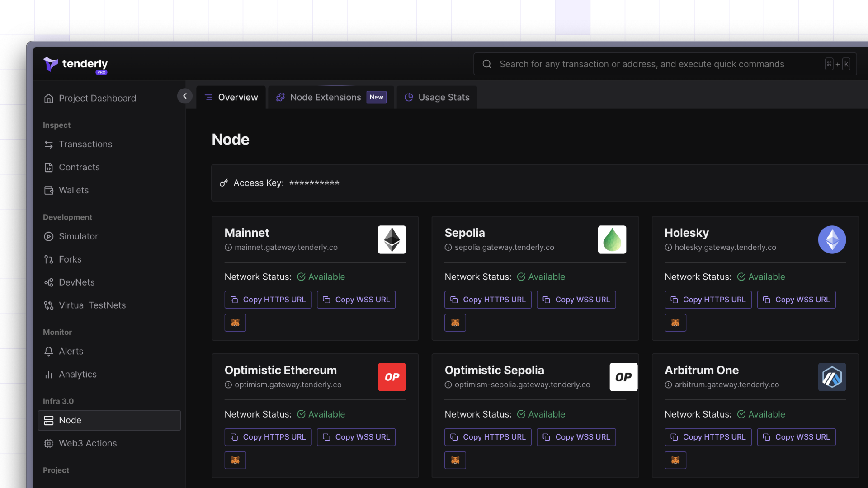
Task: Copy WSS URL for Holesky
Action: point(796,300)
